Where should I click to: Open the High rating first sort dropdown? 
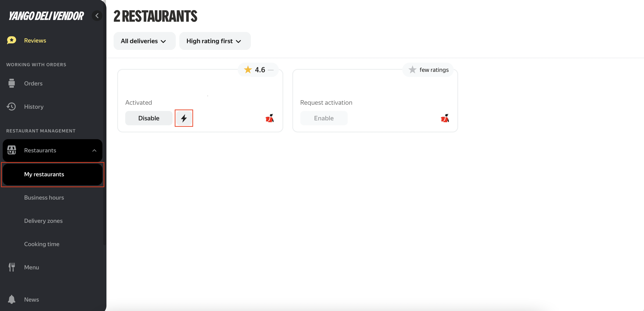[215, 41]
